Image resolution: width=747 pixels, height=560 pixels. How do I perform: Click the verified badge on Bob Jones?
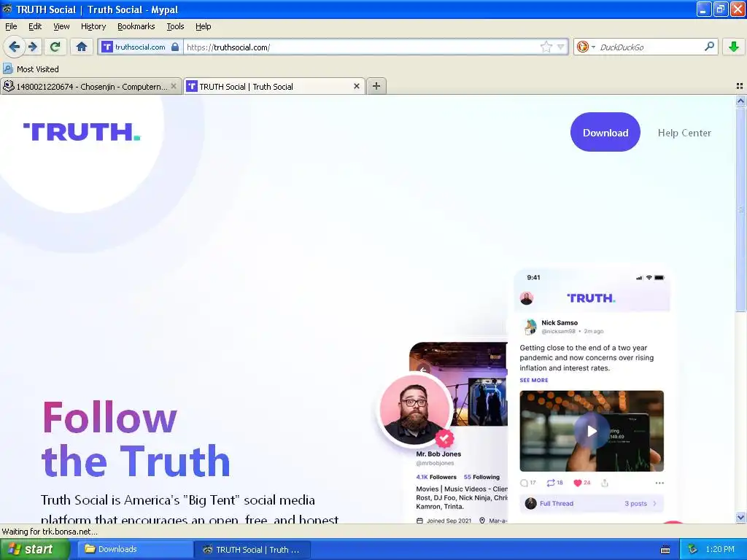coord(444,438)
